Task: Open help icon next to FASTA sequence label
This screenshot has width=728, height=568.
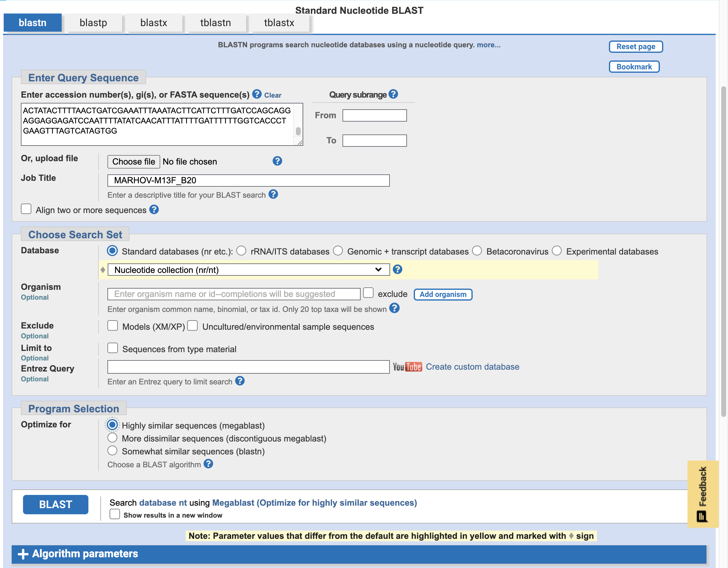Action: click(x=256, y=94)
